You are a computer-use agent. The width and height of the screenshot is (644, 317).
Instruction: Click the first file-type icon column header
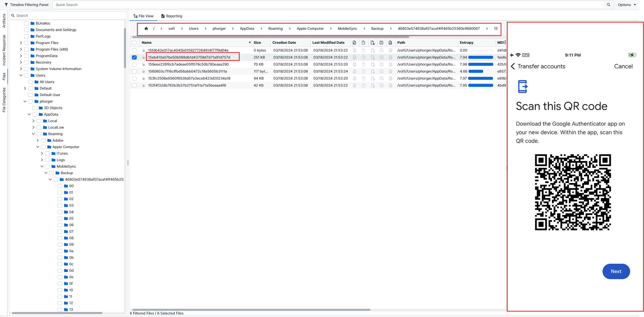tap(354, 43)
